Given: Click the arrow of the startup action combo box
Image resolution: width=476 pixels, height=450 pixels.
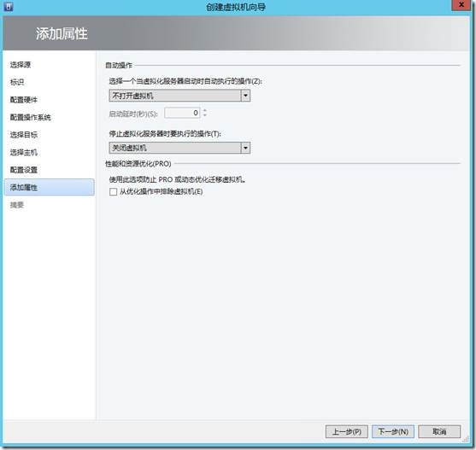Looking at the screenshot, I should tap(245, 96).
